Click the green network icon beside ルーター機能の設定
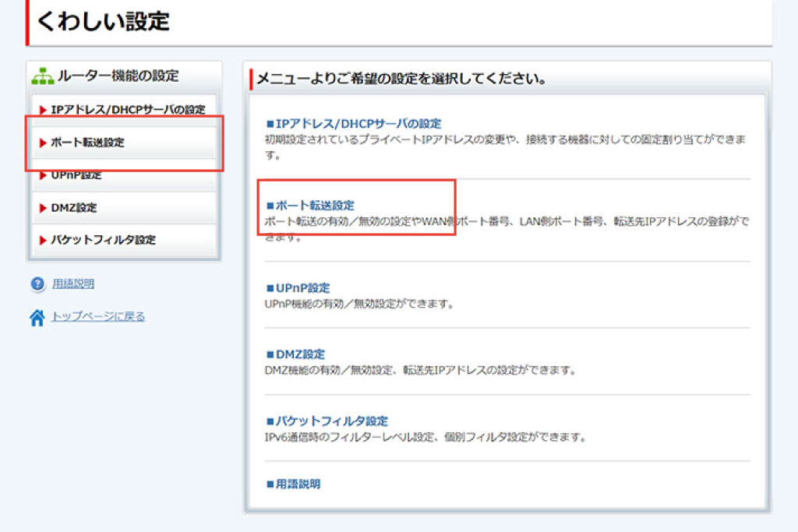 tap(42, 76)
